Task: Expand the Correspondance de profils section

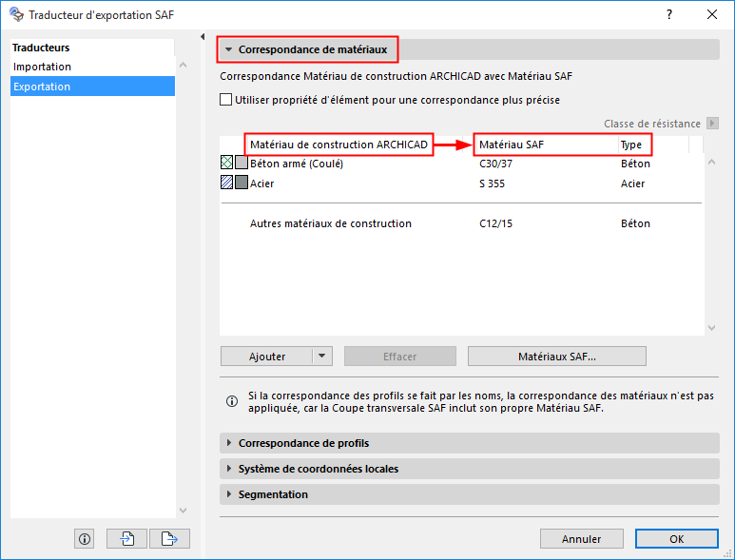Action: click(x=229, y=443)
